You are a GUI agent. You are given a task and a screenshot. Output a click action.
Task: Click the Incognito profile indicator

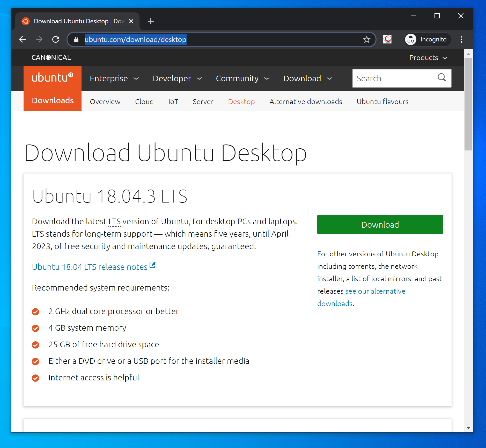428,39
